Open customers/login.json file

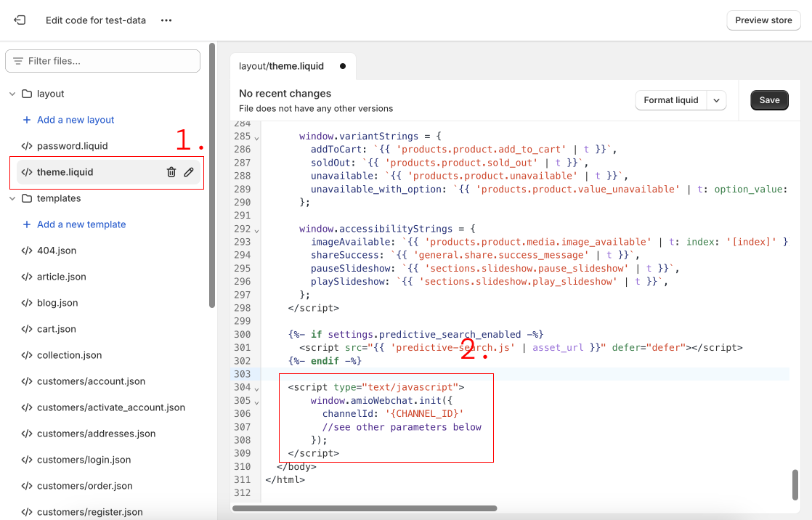(84, 460)
